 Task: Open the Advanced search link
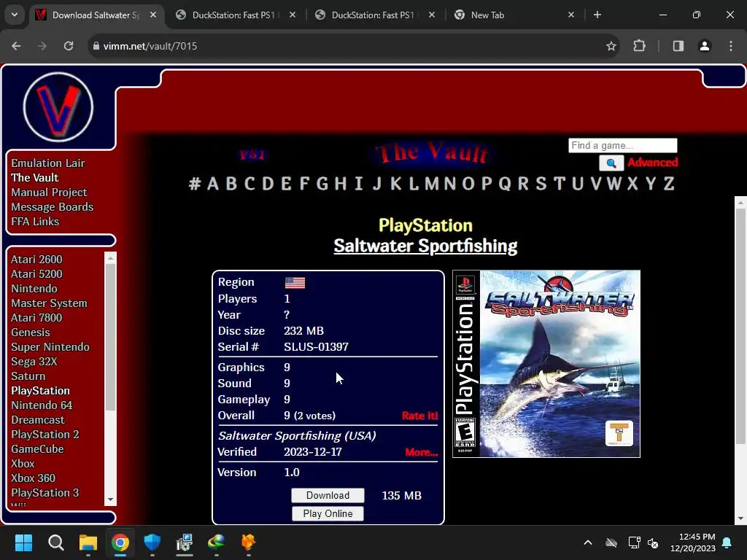click(653, 163)
